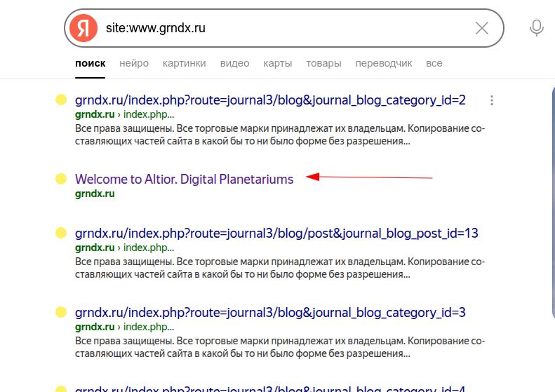
Task: Switch to the нейро tab
Action: click(x=134, y=63)
